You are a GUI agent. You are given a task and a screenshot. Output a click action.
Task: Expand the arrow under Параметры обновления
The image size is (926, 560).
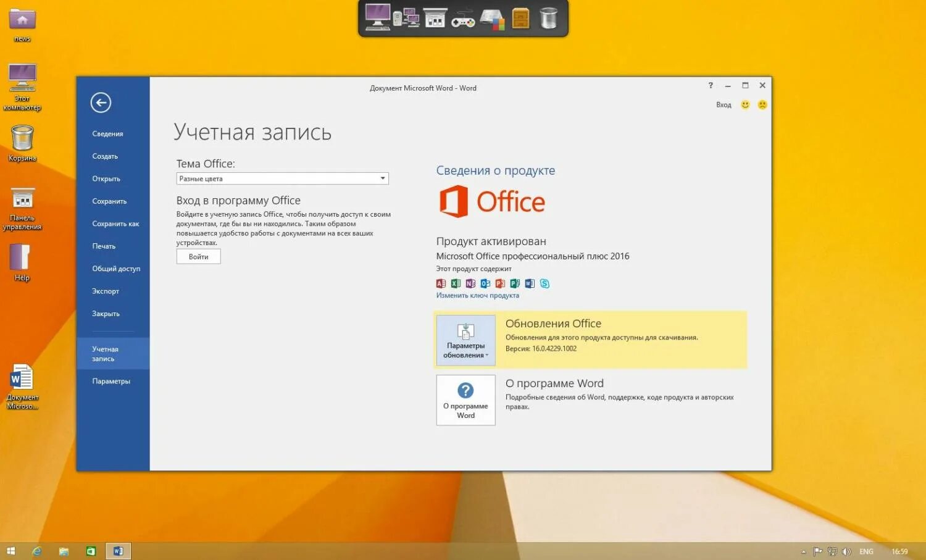[487, 356]
